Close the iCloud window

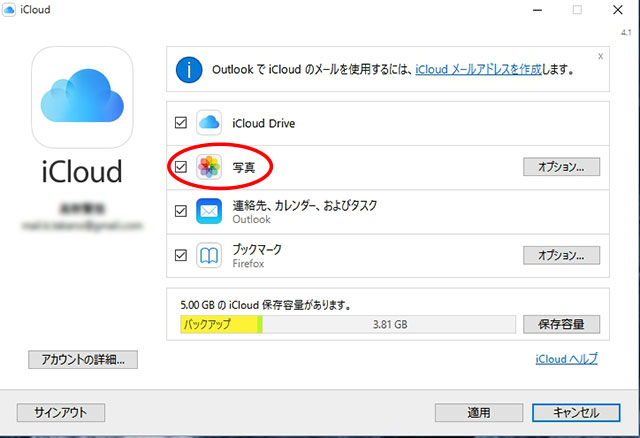[x=618, y=10]
